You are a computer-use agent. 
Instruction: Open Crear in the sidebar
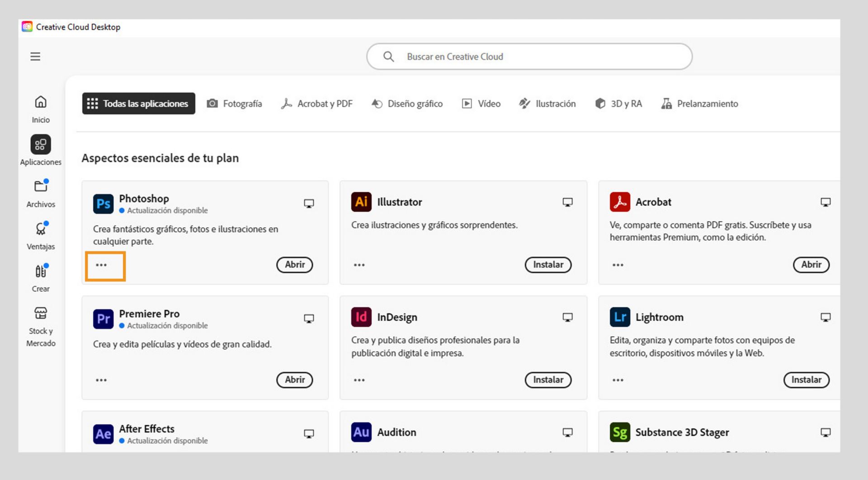[x=41, y=278]
